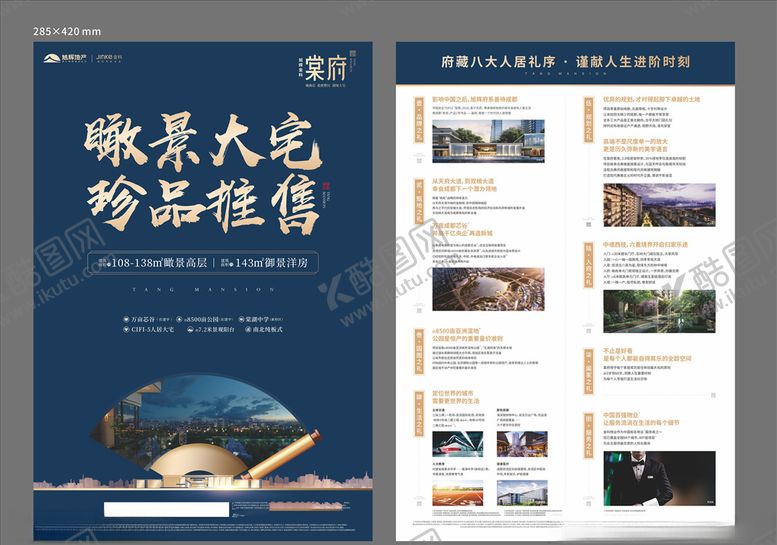The width and height of the screenshot is (777, 545).
Task: Click the 南北纯板式 selling point
Action: pos(264,329)
